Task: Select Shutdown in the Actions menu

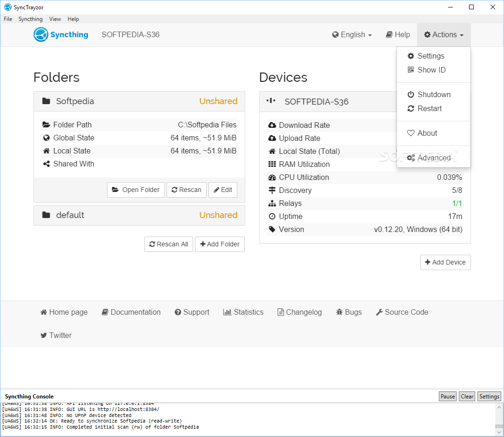Action: coord(434,94)
